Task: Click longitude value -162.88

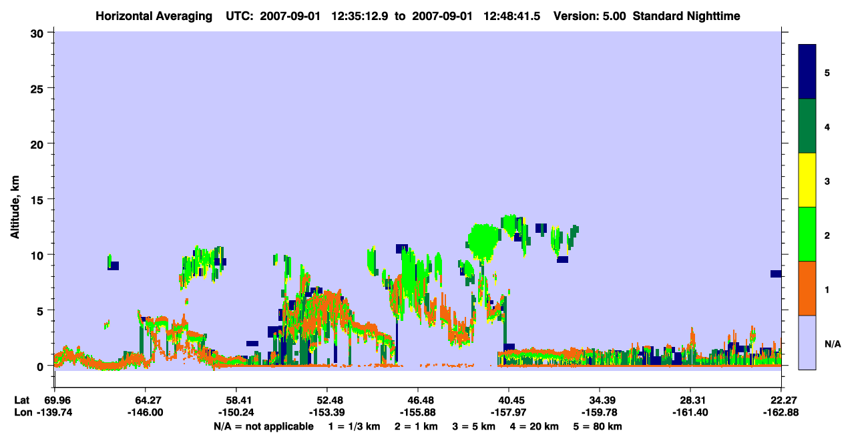Action: [x=781, y=412]
